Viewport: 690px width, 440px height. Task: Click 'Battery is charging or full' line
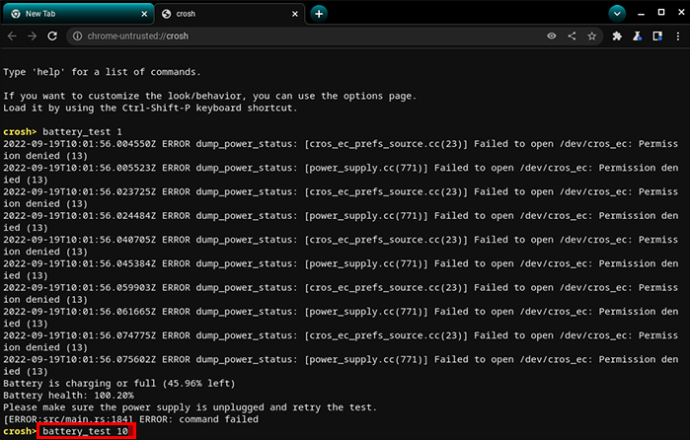[x=119, y=383]
